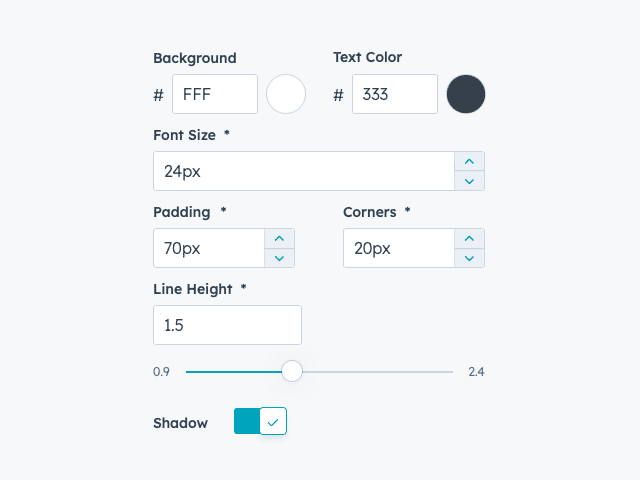Increase Padding with the up arrow

[279, 238]
